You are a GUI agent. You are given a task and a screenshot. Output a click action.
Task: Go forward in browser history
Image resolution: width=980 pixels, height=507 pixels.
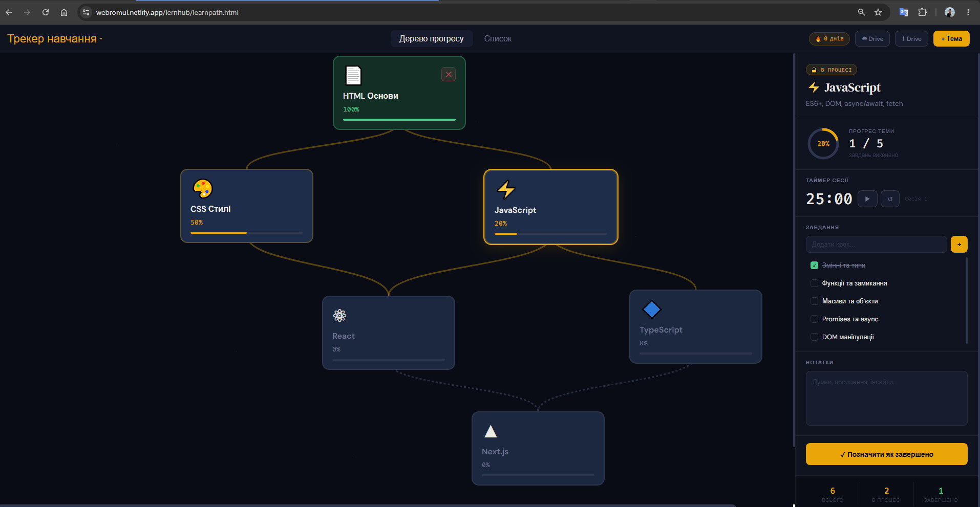[27, 12]
